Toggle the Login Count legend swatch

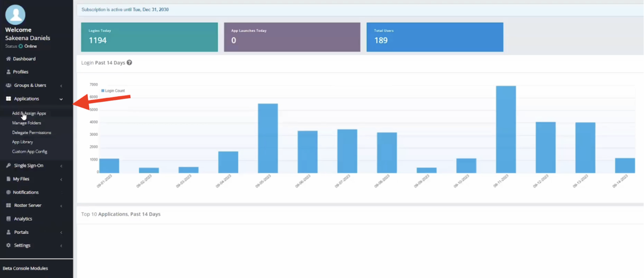pos(103,91)
